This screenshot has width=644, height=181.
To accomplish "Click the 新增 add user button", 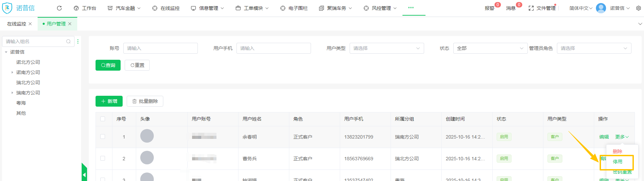I will (109, 101).
